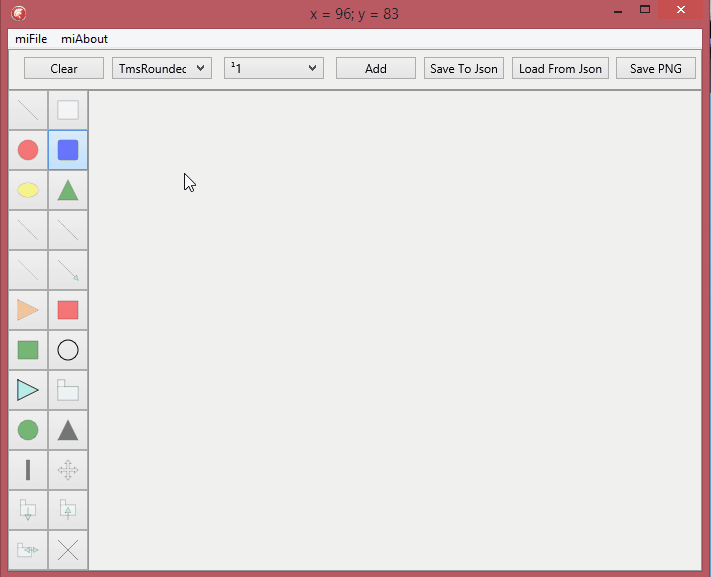The height and width of the screenshot is (577, 711).
Task: Close the application window
Action: coord(681,10)
